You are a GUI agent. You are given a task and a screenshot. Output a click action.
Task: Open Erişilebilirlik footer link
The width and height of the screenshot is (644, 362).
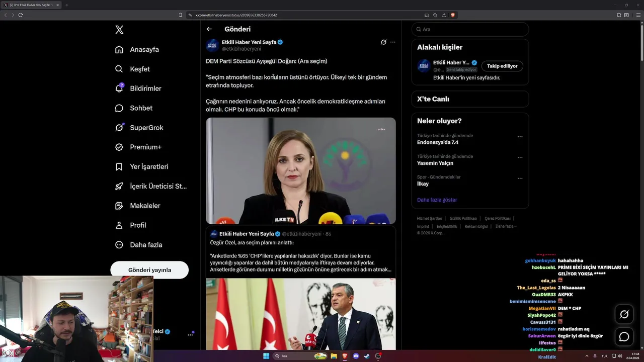pyautogui.click(x=447, y=226)
